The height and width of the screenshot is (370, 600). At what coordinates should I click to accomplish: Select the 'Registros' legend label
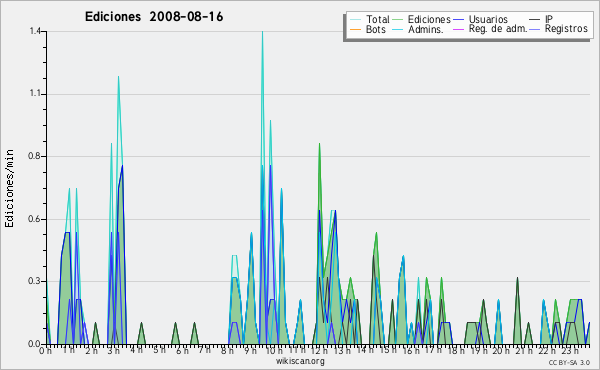tap(566, 29)
